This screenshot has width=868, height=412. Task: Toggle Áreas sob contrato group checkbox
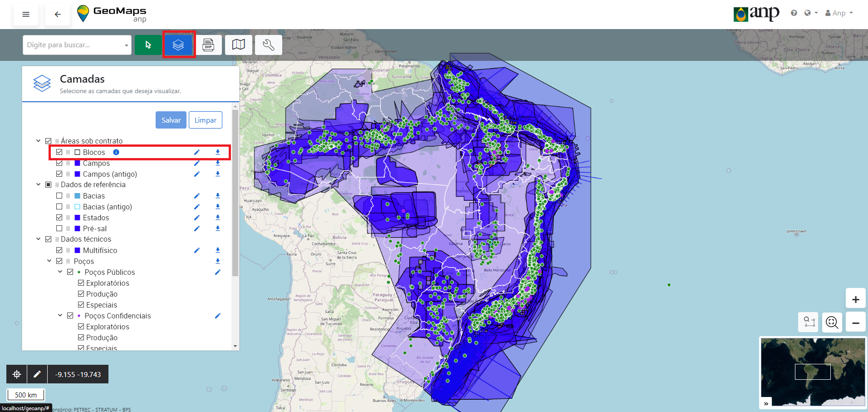coord(49,141)
